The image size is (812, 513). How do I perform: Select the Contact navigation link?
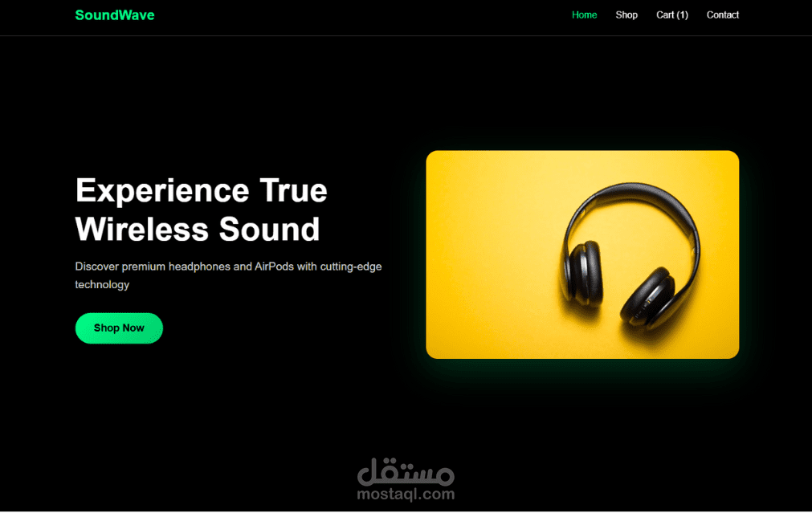tap(722, 15)
